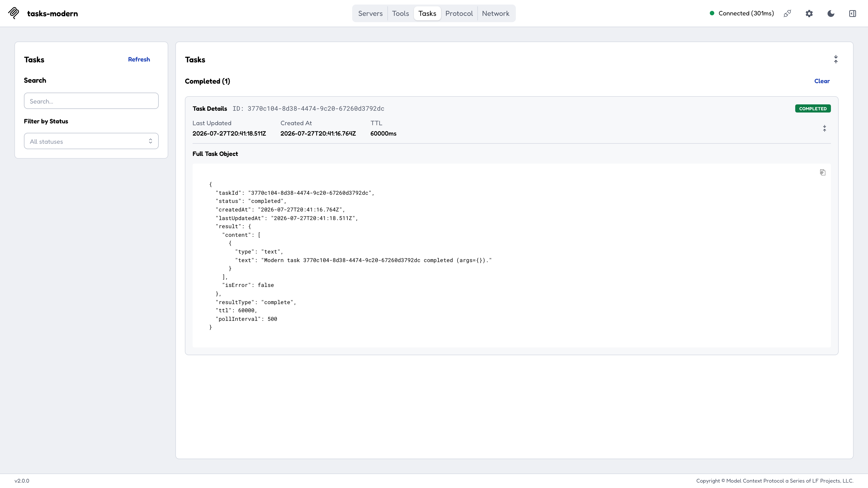
Task: Switch to dark mode with moon icon
Action: tap(831, 14)
